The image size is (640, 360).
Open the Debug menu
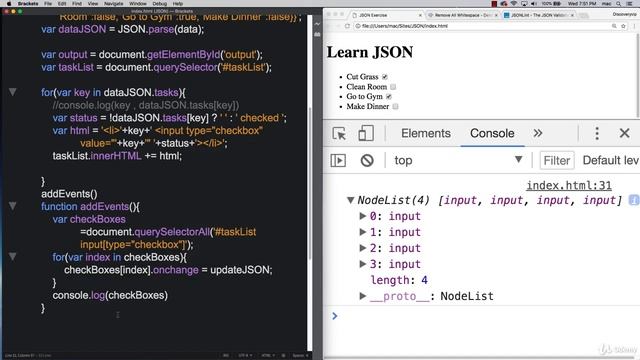pos(160,3)
